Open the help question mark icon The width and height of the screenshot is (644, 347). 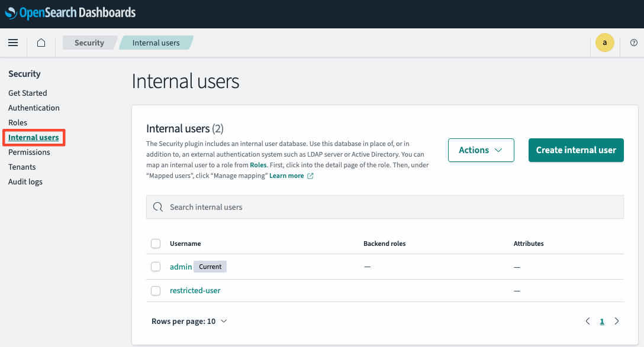[x=634, y=43]
